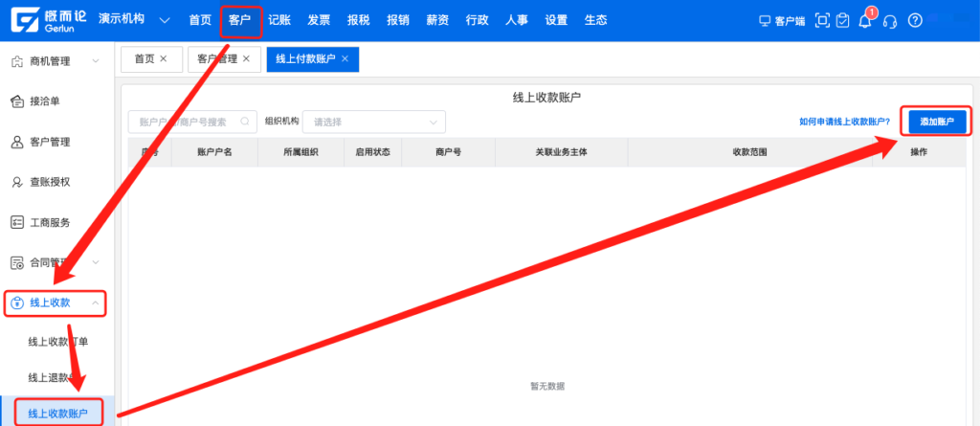
Task: Open the 记账 top menu
Action: [279, 20]
